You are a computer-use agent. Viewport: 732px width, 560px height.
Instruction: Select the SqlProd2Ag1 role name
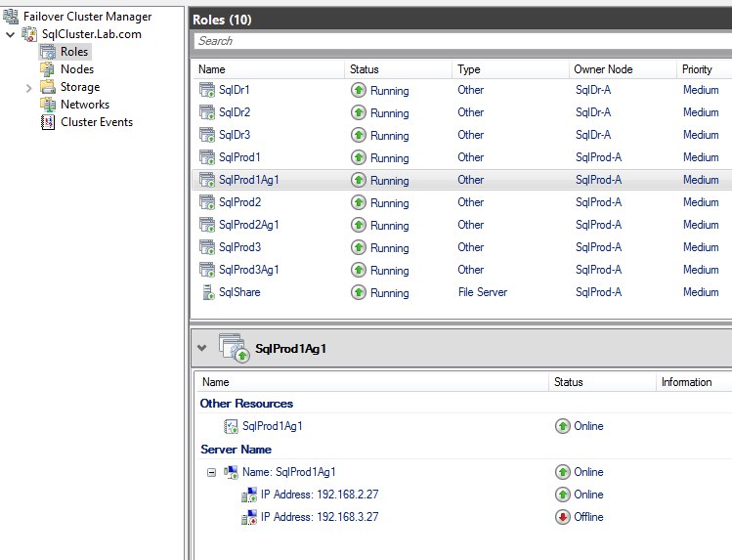(249, 225)
